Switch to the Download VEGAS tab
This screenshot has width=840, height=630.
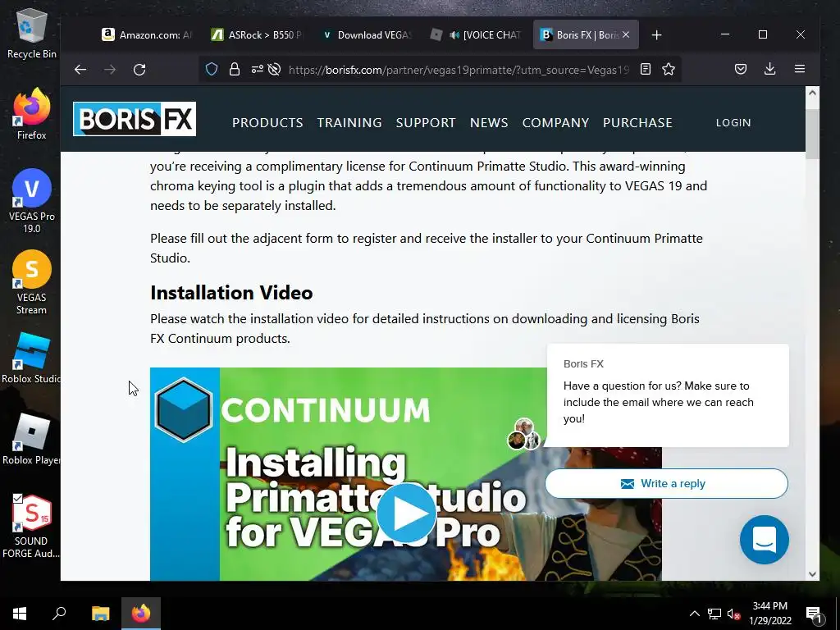(367, 34)
